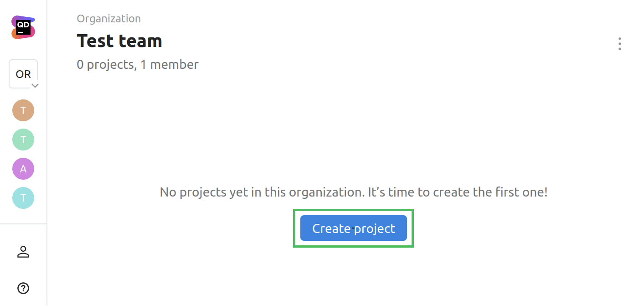Select the tan T avatar
The image size is (644, 306).
(x=23, y=110)
